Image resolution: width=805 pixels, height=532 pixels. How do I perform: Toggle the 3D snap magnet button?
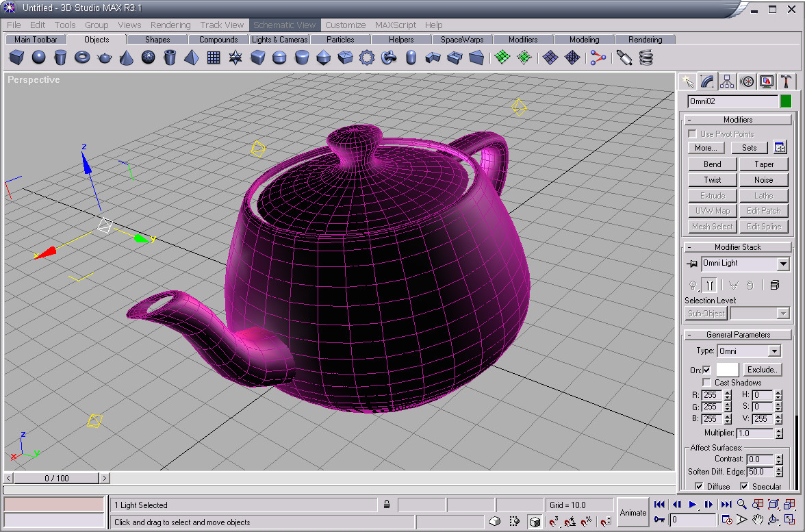(x=553, y=522)
